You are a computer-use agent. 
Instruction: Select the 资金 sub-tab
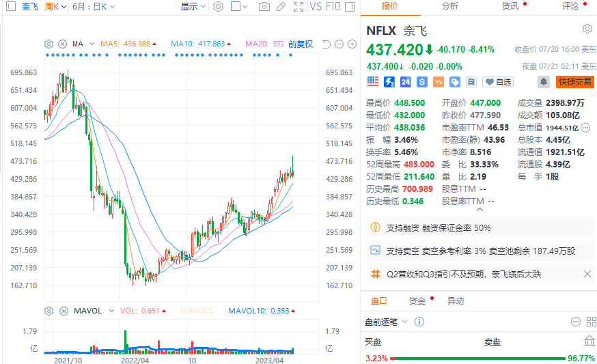pyautogui.click(x=417, y=300)
